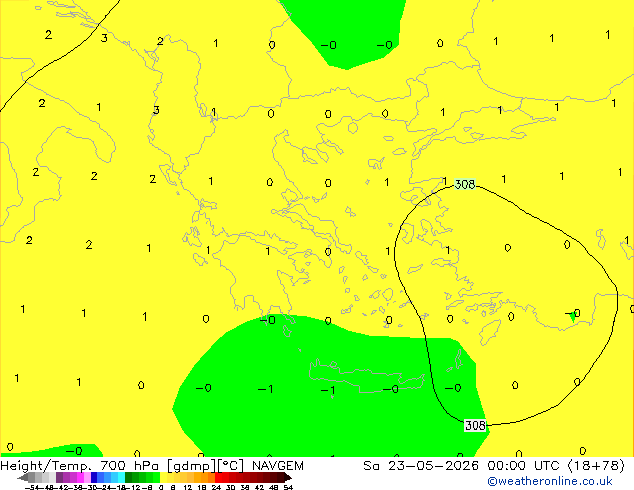Pick the bright magenta swatch in the legend

[80, 477]
